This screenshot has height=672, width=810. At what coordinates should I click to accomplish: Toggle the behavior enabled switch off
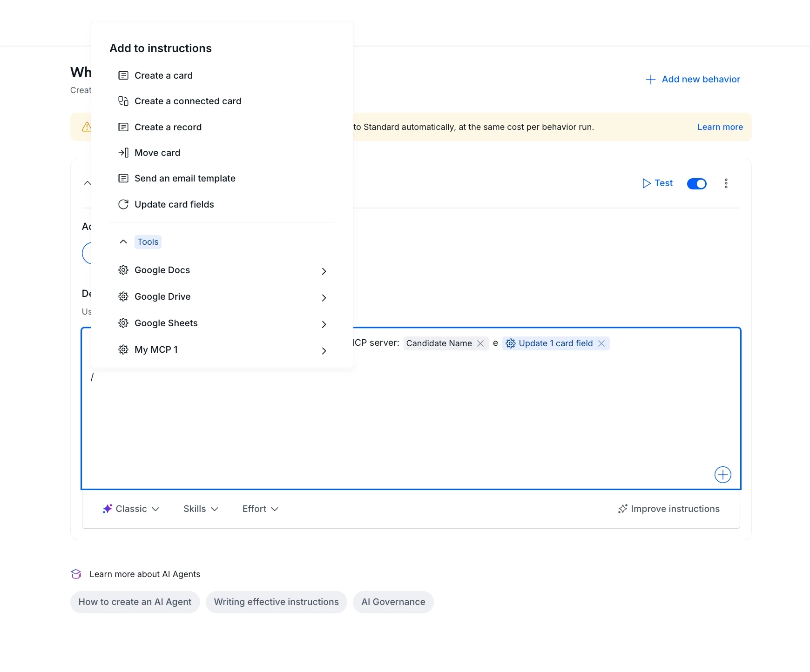(696, 184)
